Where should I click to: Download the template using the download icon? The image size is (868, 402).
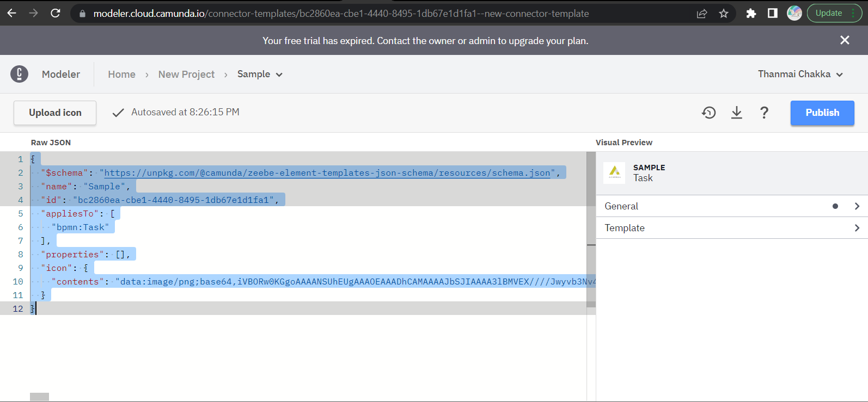736,113
